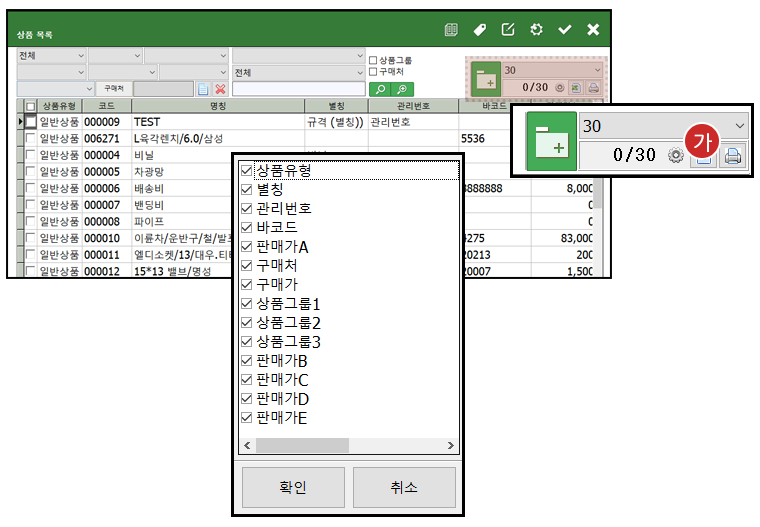The height and width of the screenshot is (527, 760).
Task: Uncheck 상품유형 in the column list
Action: (x=247, y=170)
